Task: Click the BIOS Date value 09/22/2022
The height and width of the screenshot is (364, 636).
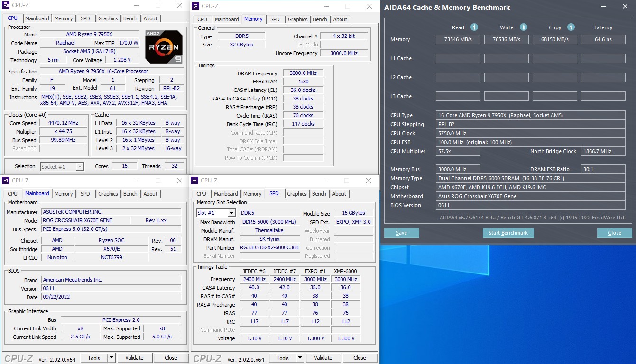Action: tap(111, 297)
